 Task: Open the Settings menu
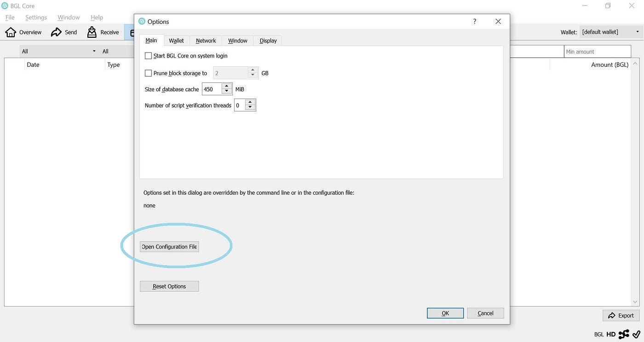coord(36,17)
